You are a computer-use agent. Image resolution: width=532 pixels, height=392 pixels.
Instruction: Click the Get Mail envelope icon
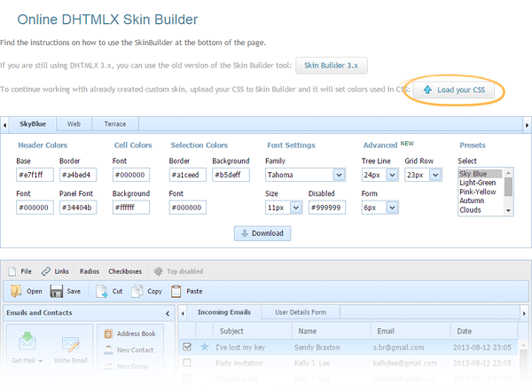point(27,341)
